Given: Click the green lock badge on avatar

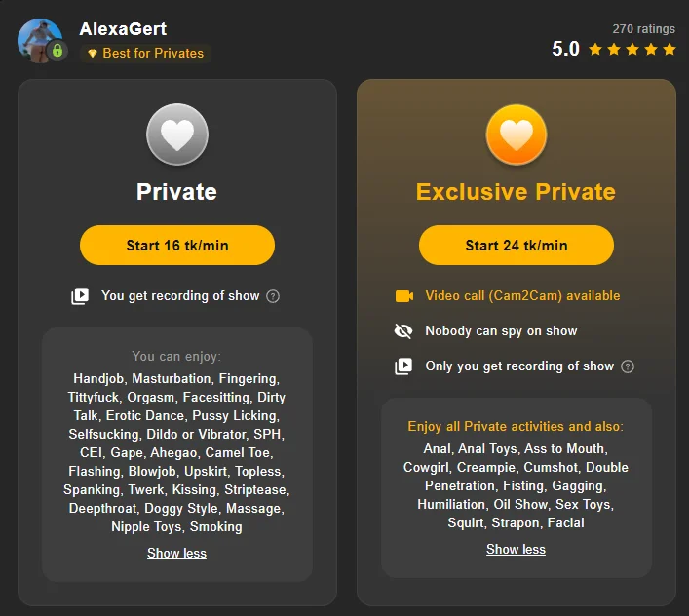Looking at the screenshot, I should click(x=57, y=51).
